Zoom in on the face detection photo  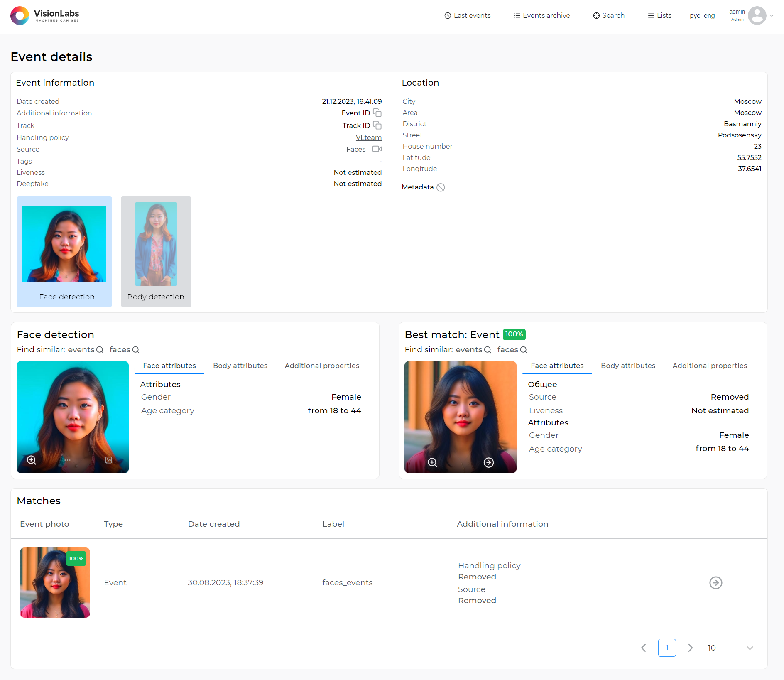point(32,460)
